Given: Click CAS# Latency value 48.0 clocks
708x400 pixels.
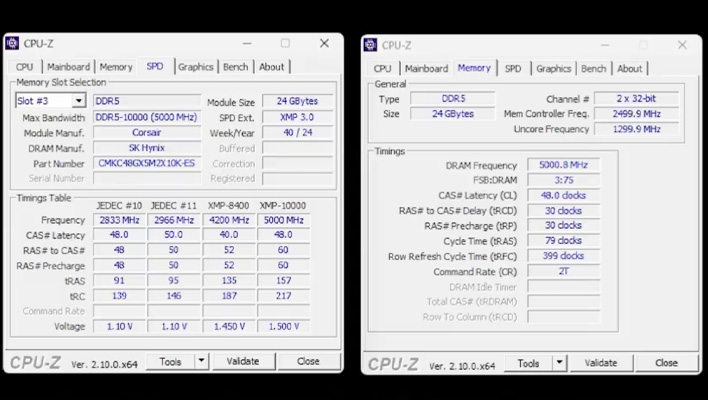Looking at the screenshot, I should point(564,195).
